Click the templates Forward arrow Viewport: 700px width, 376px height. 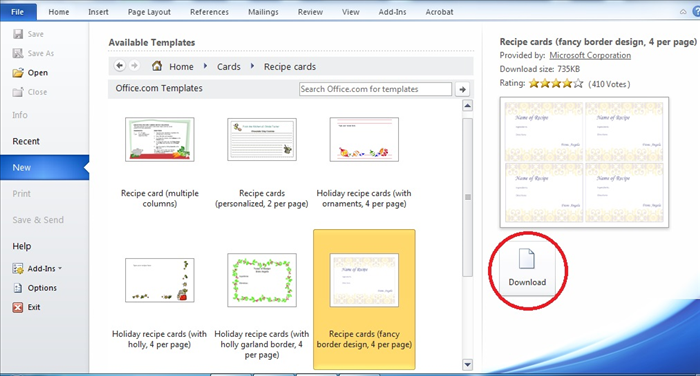click(x=134, y=66)
